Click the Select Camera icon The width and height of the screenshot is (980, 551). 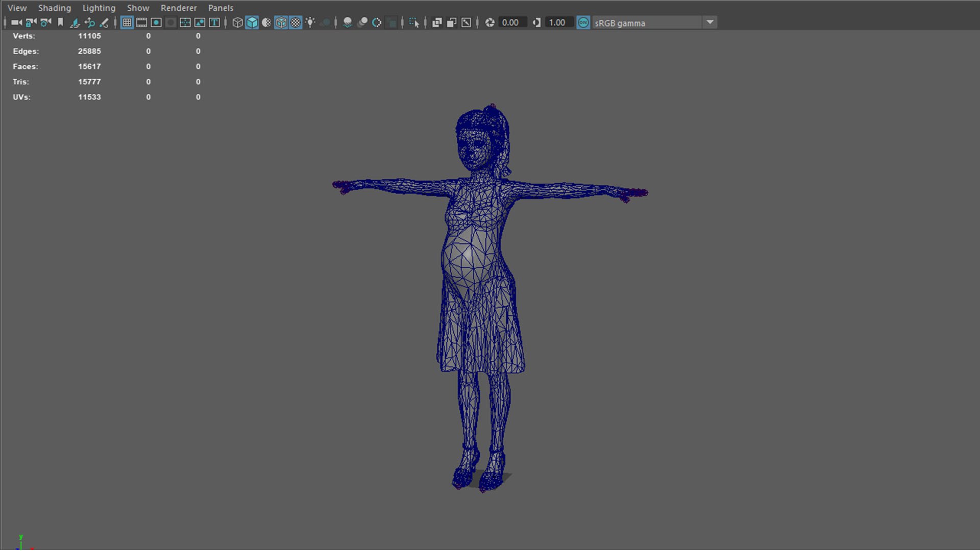click(x=16, y=22)
